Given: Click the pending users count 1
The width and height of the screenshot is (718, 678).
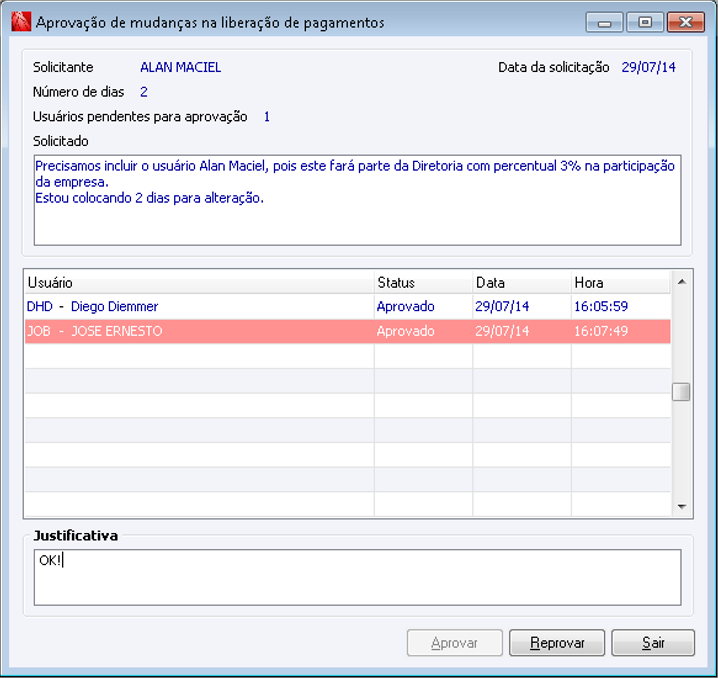Looking at the screenshot, I should pos(267,117).
